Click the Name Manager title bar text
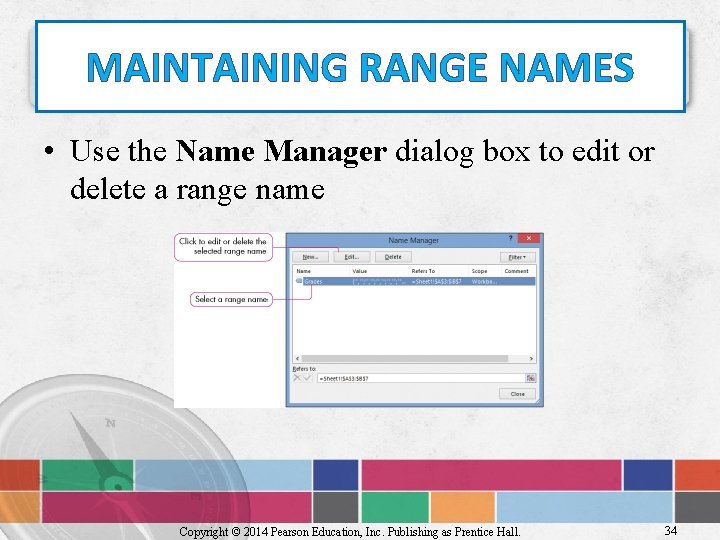Screen dimensions: 720x540 point(413,240)
